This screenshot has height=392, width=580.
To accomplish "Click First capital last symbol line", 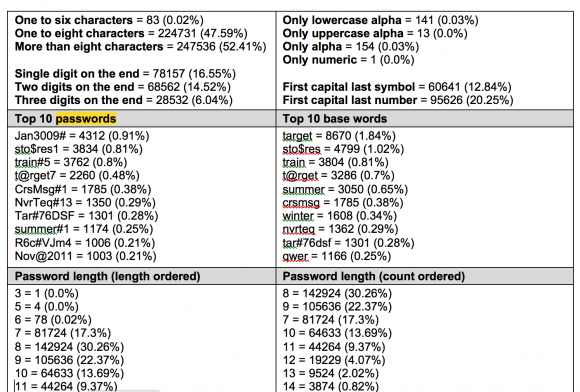I will tap(397, 87).
